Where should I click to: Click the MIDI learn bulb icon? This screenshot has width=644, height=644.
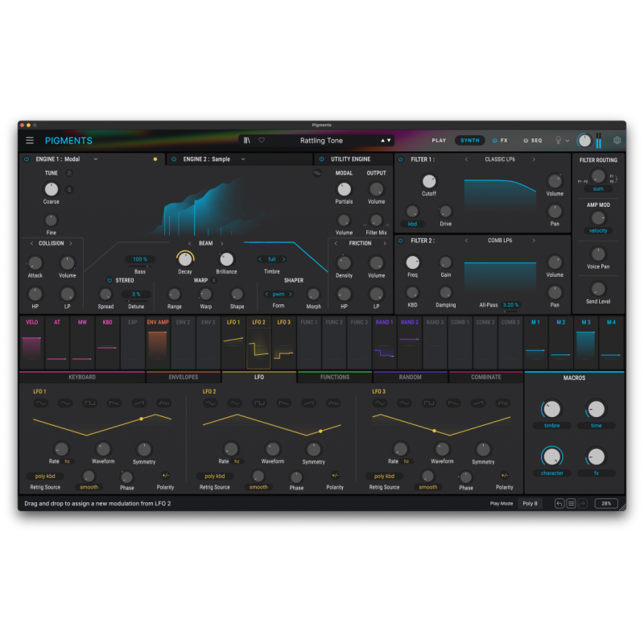pos(557,140)
